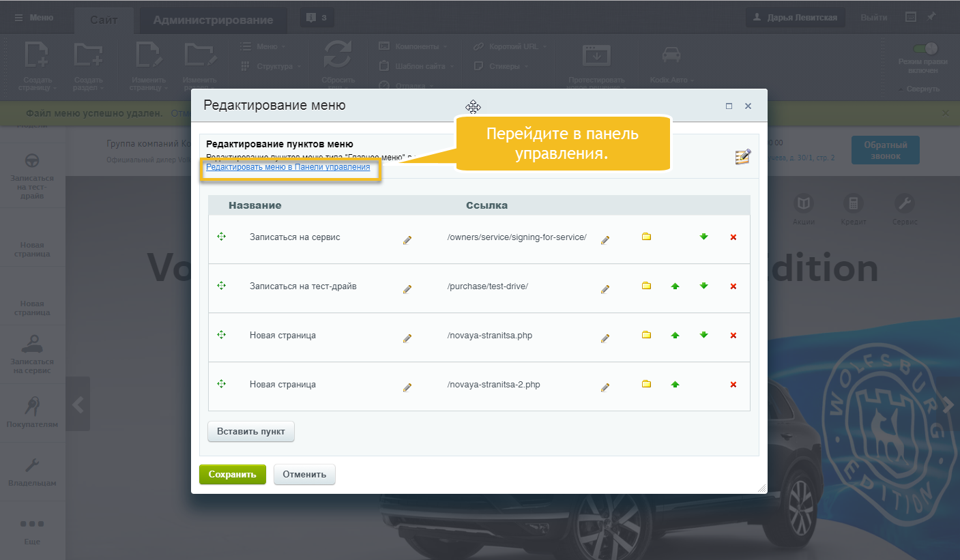This screenshot has height=560, width=960.
Task: Move /novaya-stranitsa.php item down
Action: click(x=703, y=335)
